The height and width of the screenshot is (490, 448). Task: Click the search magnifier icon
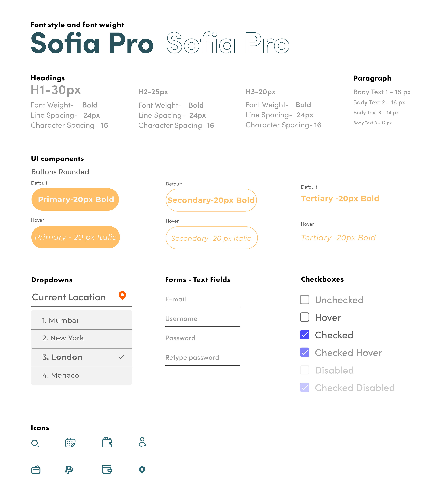(x=35, y=443)
